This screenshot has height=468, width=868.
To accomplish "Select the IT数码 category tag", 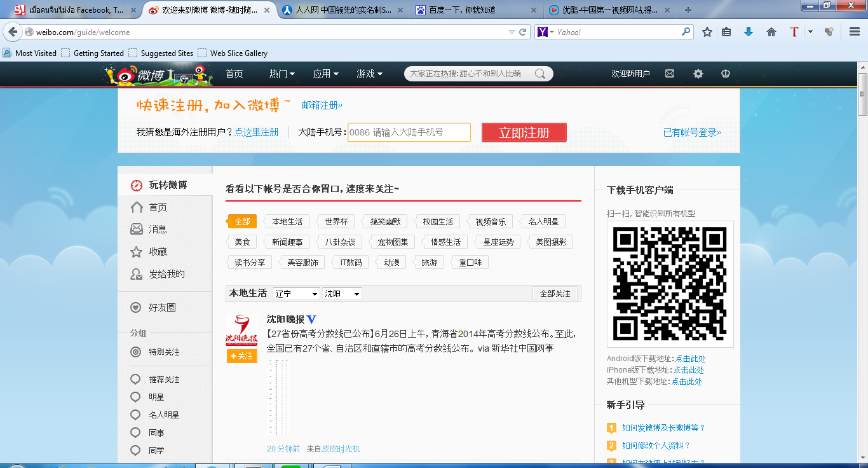I will pos(351,262).
